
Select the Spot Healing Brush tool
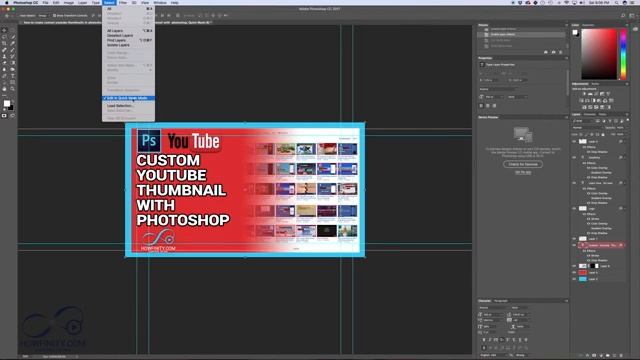click(x=4, y=50)
